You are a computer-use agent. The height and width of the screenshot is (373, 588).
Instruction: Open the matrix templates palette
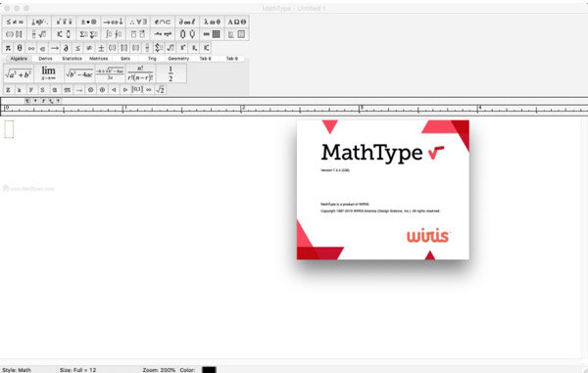pos(212,34)
